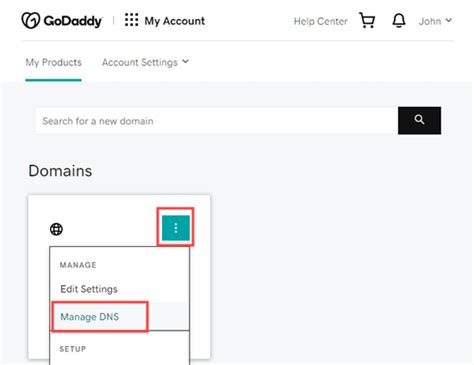Screen dimensions: 474x365
Task: Show notifications via the bell icon
Action: [399, 21]
